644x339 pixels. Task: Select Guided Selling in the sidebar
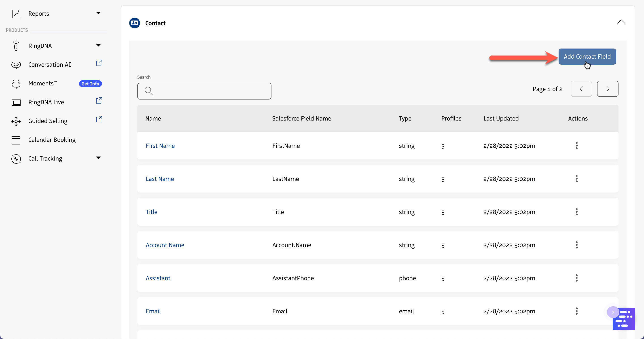pyautogui.click(x=48, y=121)
